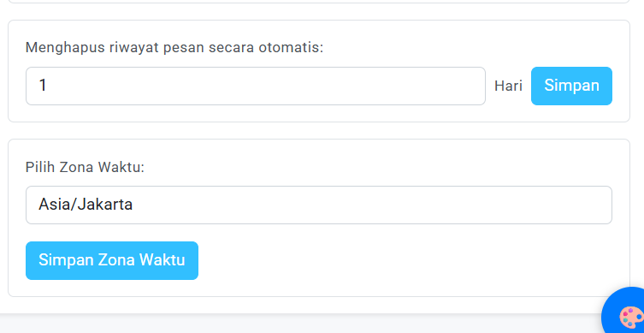Click the "Hari" unit label
Image resolution: width=644 pixels, height=333 pixels.
[508, 86]
